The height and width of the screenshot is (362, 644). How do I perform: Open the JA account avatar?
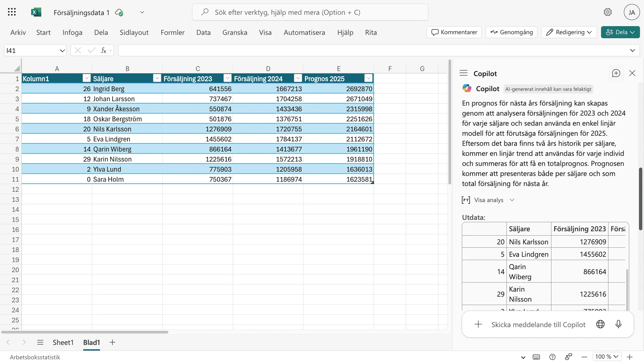pyautogui.click(x=632, y=12)
